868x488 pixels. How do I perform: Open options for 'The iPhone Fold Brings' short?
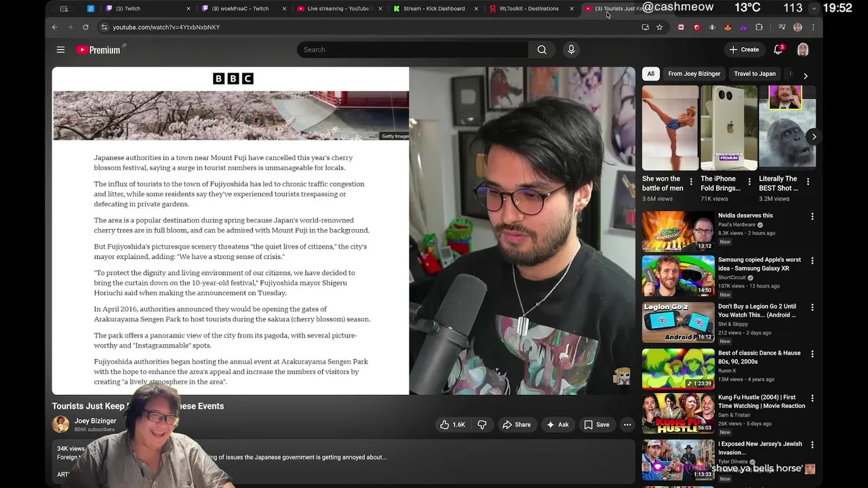click(749, 182)
